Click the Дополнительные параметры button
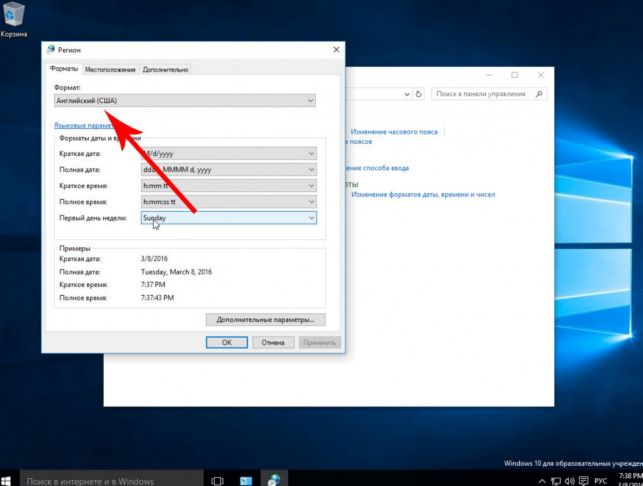643x486 pixels. [266, 319]
